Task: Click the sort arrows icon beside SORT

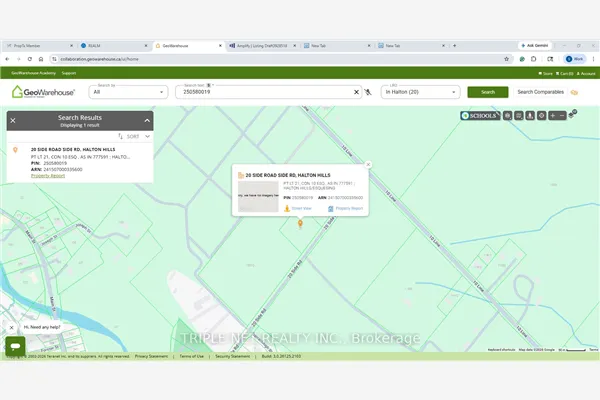Action: coord(121,136)
